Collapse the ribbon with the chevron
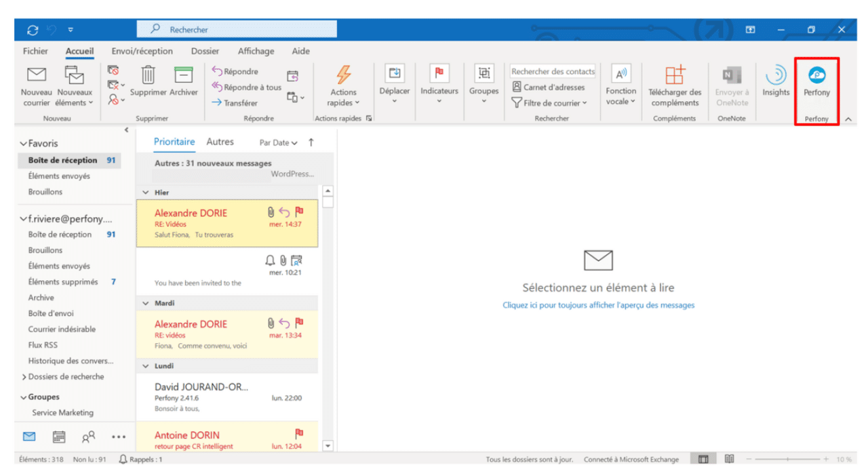This screenshot has height=474, width=868. (847, 118)
